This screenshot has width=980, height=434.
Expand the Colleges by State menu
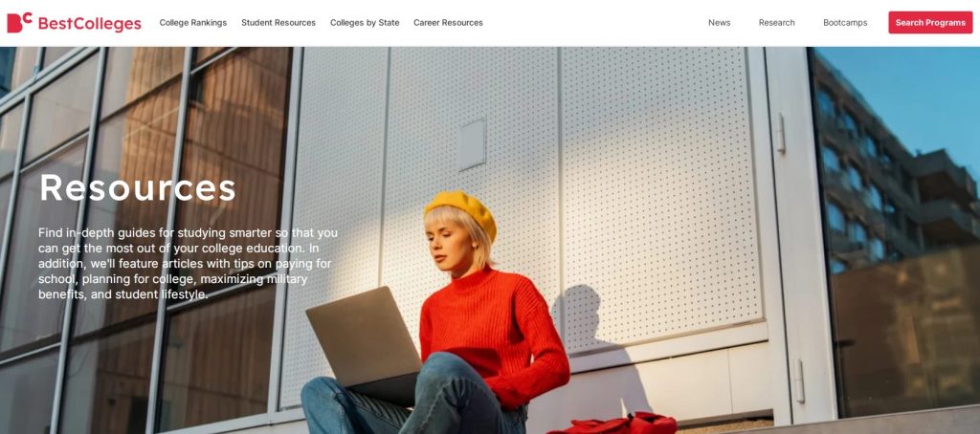pos(365,23)
